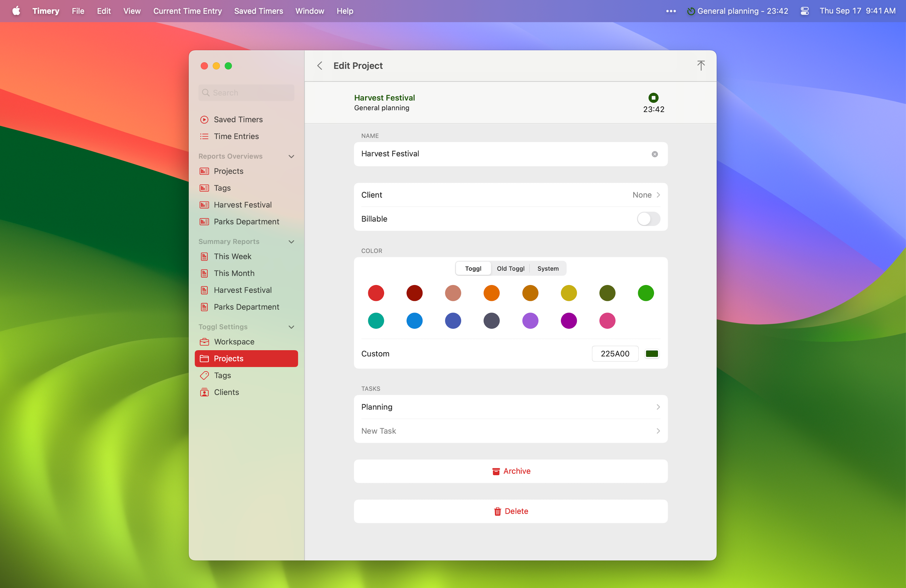Open Clients under Toggl Settings

(246, 392)
